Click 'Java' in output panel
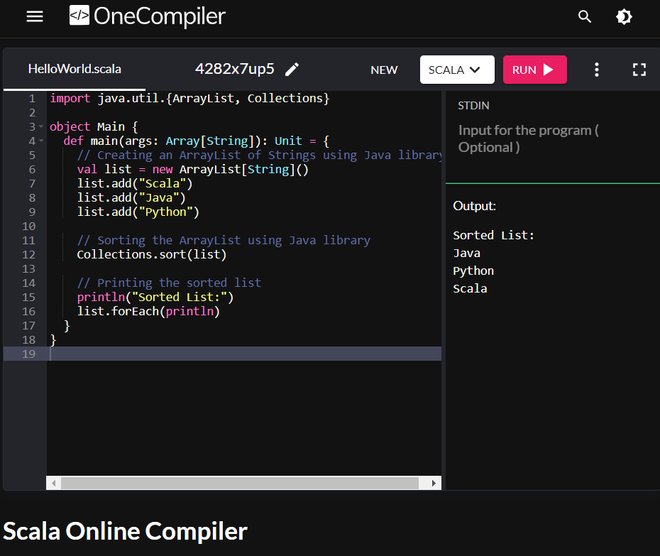Screen dimensions: 660x556 [x=466, y=253]
